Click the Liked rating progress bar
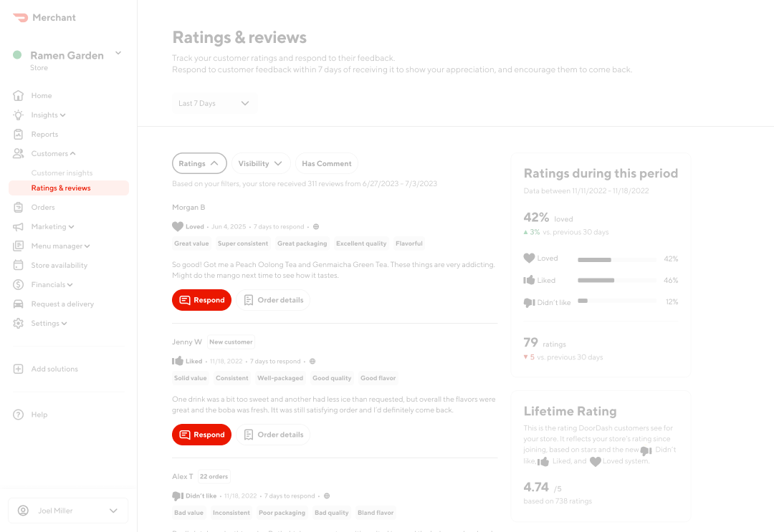The image size is (774, 532). click(x=616, y=280)
